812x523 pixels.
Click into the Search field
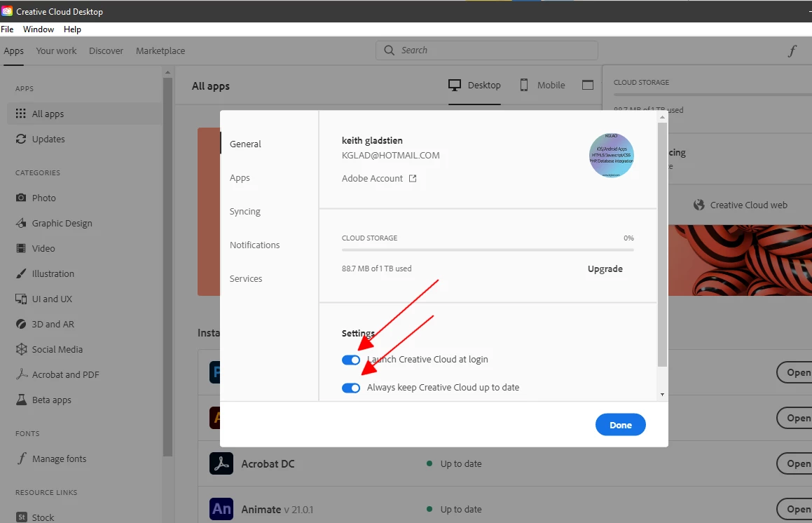pos(487,50)
